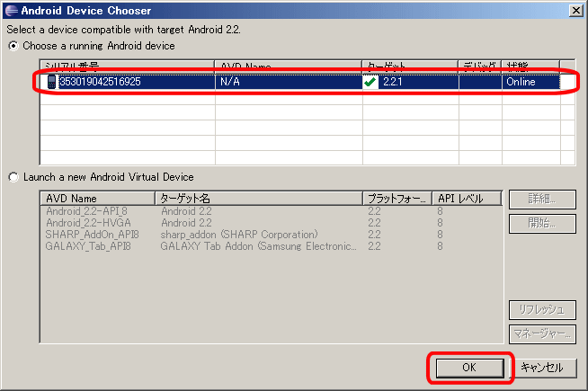Select GALAXY_Tab_API8 AVD row

click(x=272, y=246)
